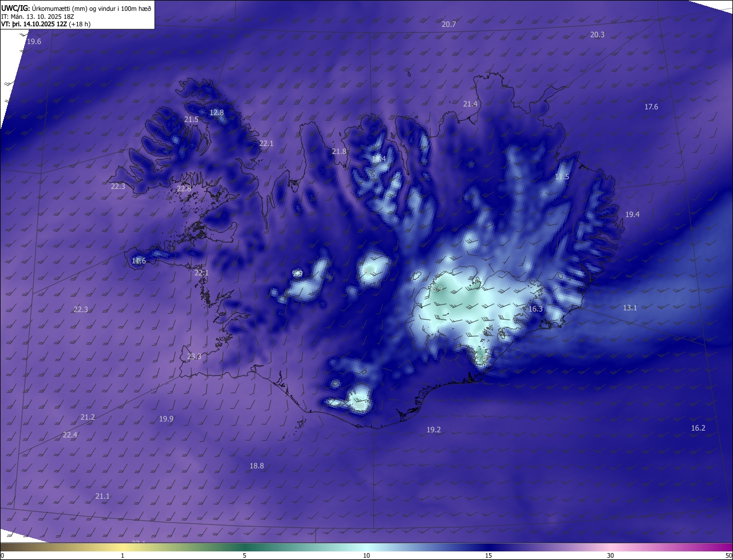Screen dimensions: 733x560
Task: Click the map value 12.8
Action: [216, 113]
